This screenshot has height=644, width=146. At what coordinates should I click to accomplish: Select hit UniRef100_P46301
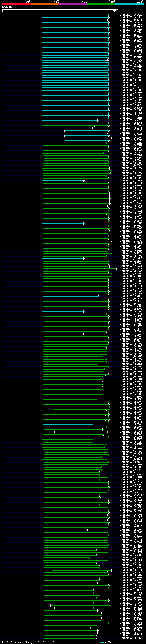pos(131,55)
